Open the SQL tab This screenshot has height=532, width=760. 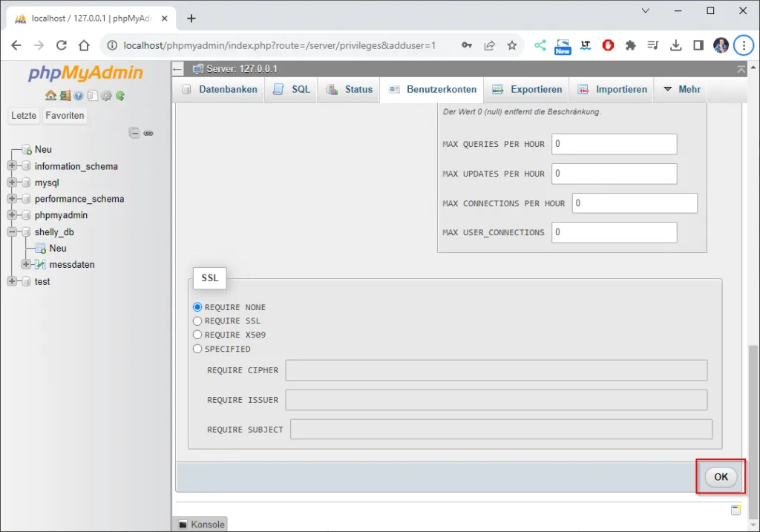tap(292, 89)
